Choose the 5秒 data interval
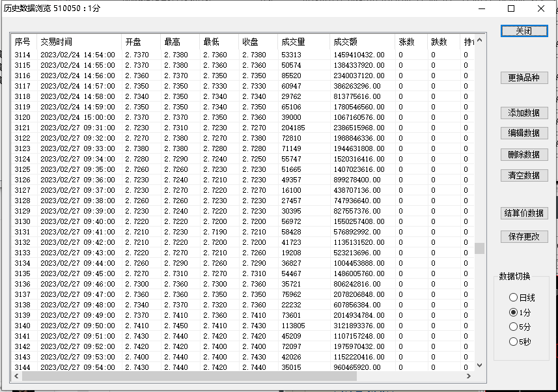The image size is (558, 392). [514, 341]
